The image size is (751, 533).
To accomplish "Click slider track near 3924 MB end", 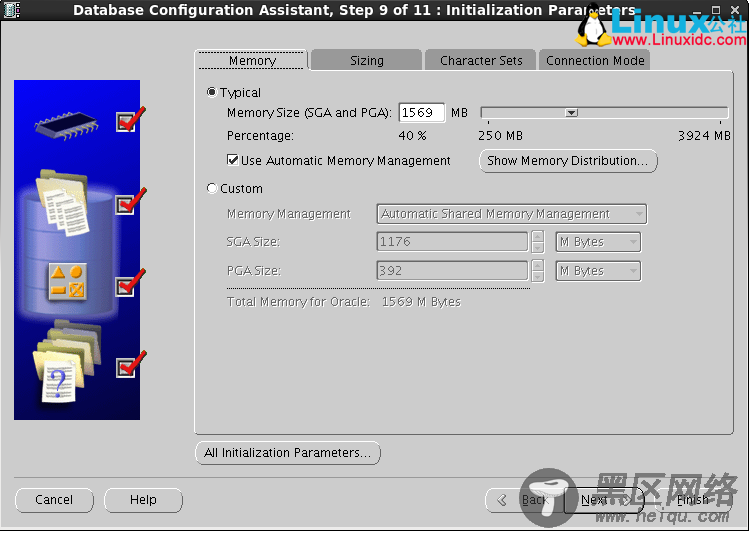I will tap(718, 113).
